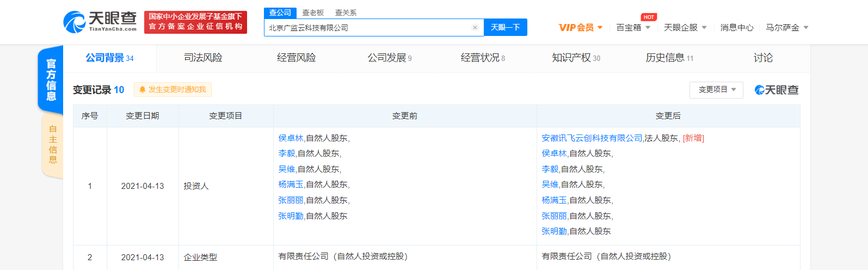Open the 消息中心 link

click(737, 27)
